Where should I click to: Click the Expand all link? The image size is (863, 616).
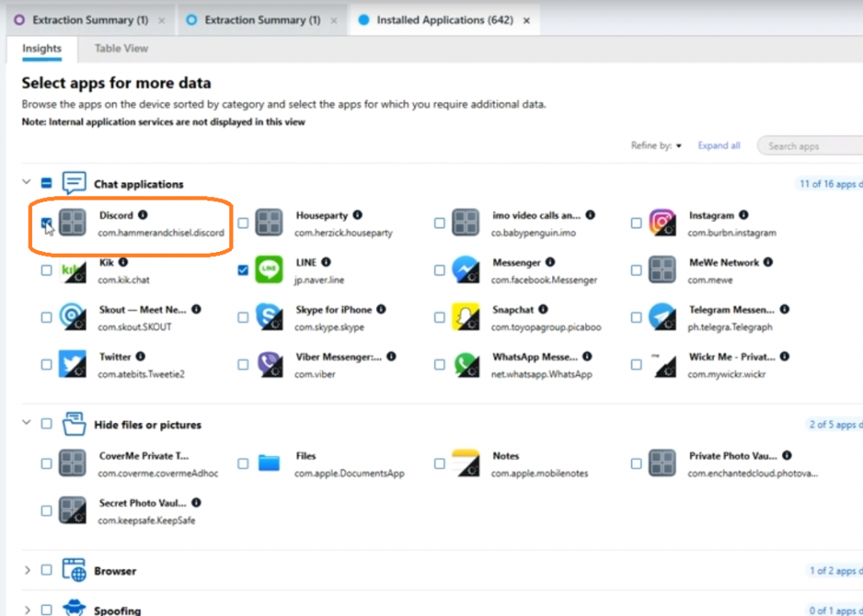coord(719,145)
